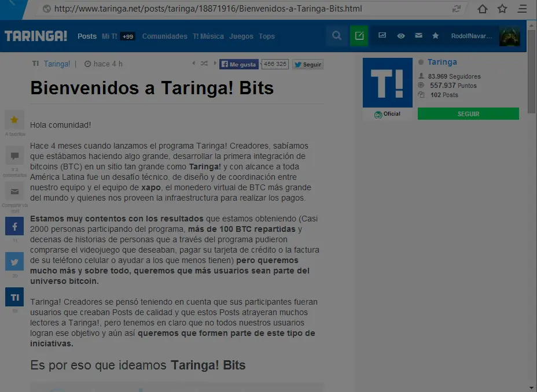The height and width of the screenshot is (392, 537).
Task: Go to Comunidades section
Action: [165, 36]
